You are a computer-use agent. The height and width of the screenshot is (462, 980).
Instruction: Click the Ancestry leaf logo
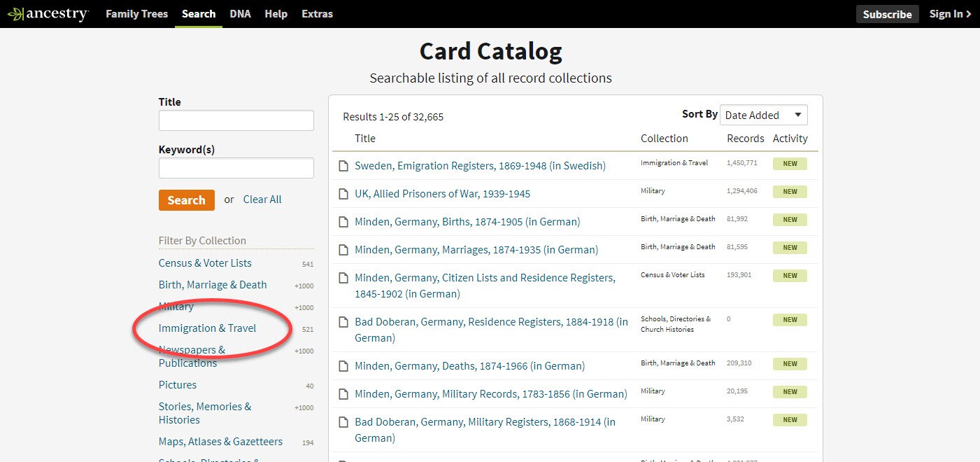pos(16,13)
